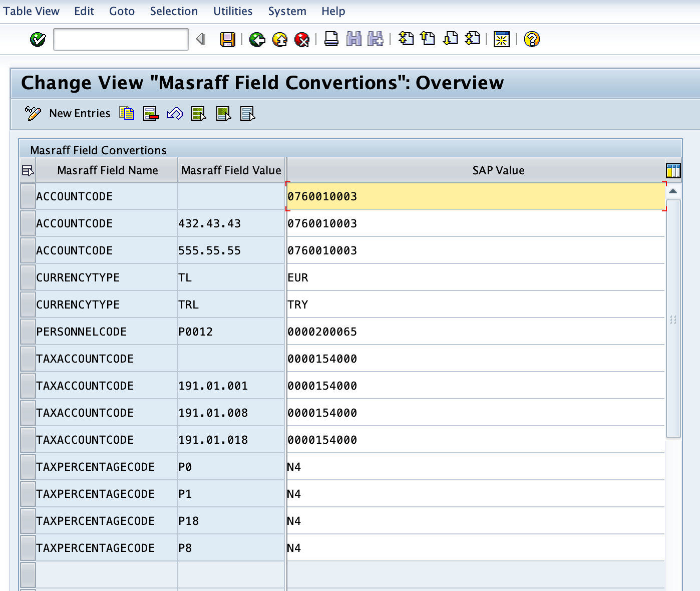Click the SAP Value field 0000200065

[476, 332]
